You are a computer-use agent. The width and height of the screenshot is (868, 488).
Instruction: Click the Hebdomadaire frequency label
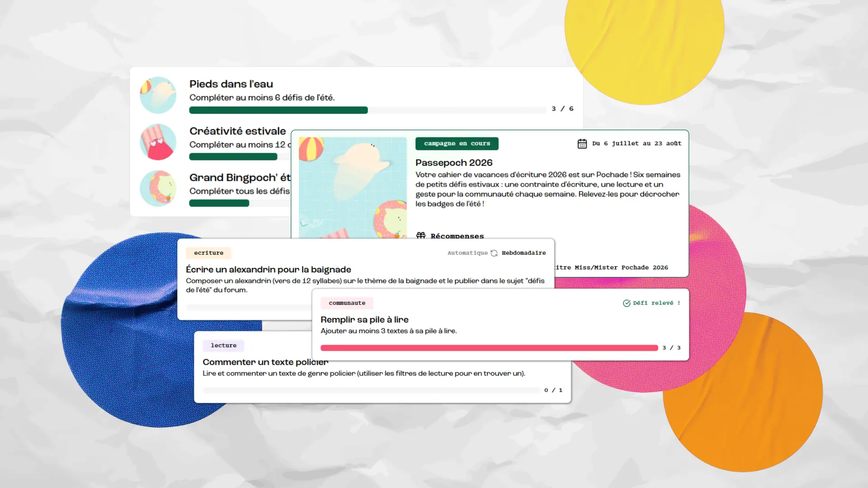click(524, 253)
